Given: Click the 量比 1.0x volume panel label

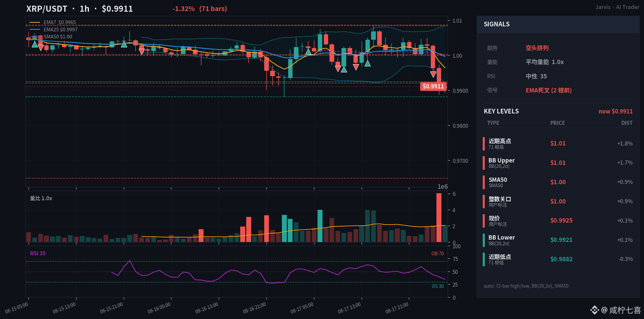Looking at the screenshot, I should (x=41, y=198).
